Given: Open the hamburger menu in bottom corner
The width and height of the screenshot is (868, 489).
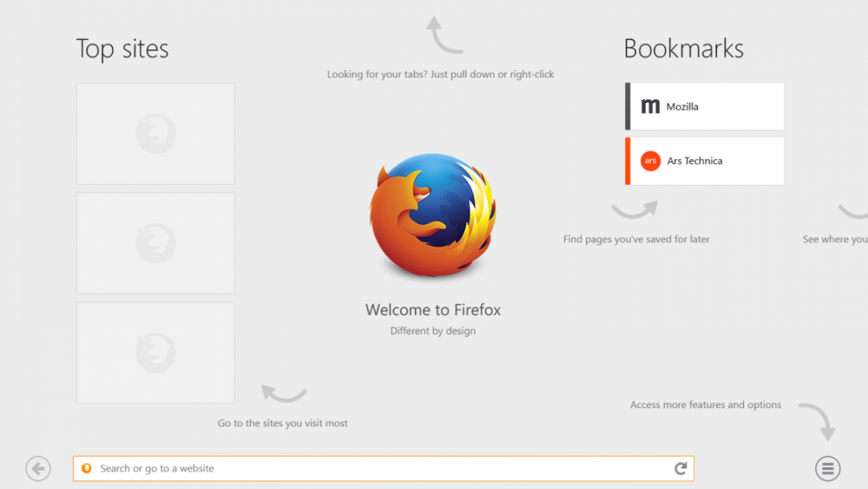Looking at the screenshot, I should 827,469.
